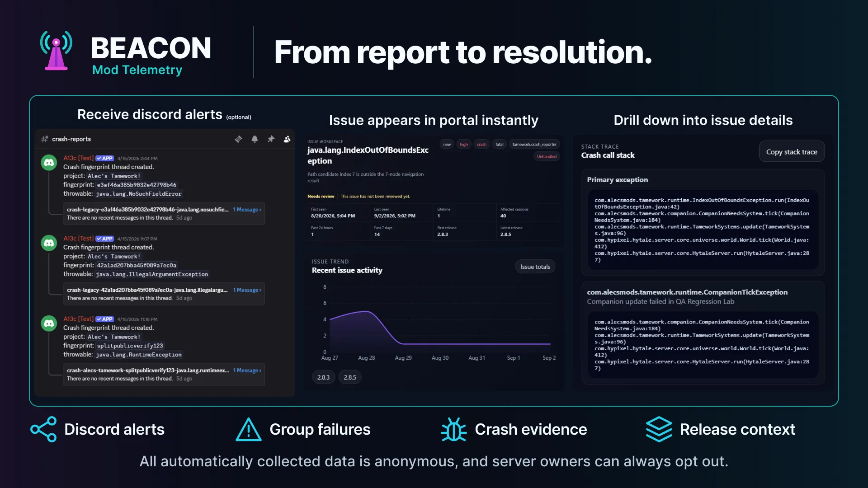Screen dimensions: 868x488
Task: Click the bot avatar on the 9:07 PM message
Action: click(x=49, y=243)
